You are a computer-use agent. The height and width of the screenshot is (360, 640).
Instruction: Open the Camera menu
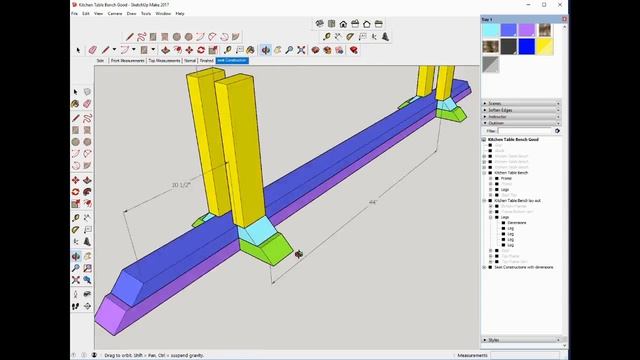click(115, 13)
